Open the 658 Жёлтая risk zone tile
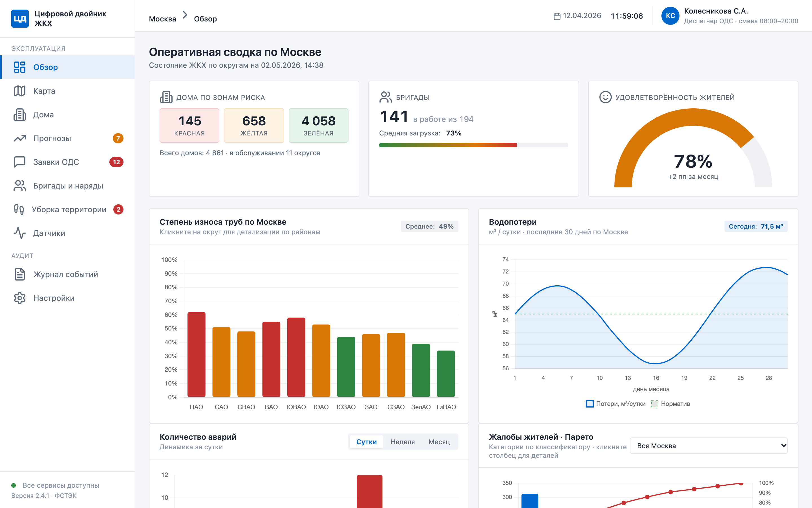The image size is (812, 508). (254, 126)
